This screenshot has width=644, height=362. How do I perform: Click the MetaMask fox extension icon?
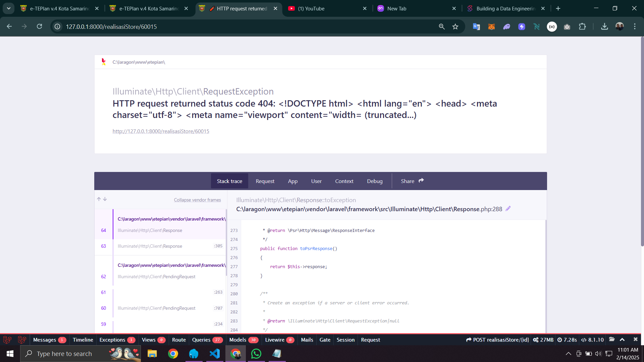click(x=491, y=26)
